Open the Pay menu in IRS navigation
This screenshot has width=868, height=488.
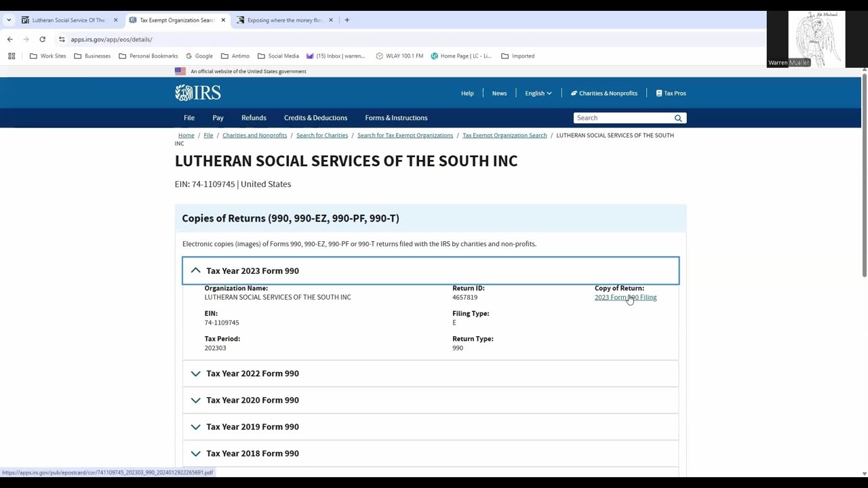pyautogui.click(x=218, y=118)
